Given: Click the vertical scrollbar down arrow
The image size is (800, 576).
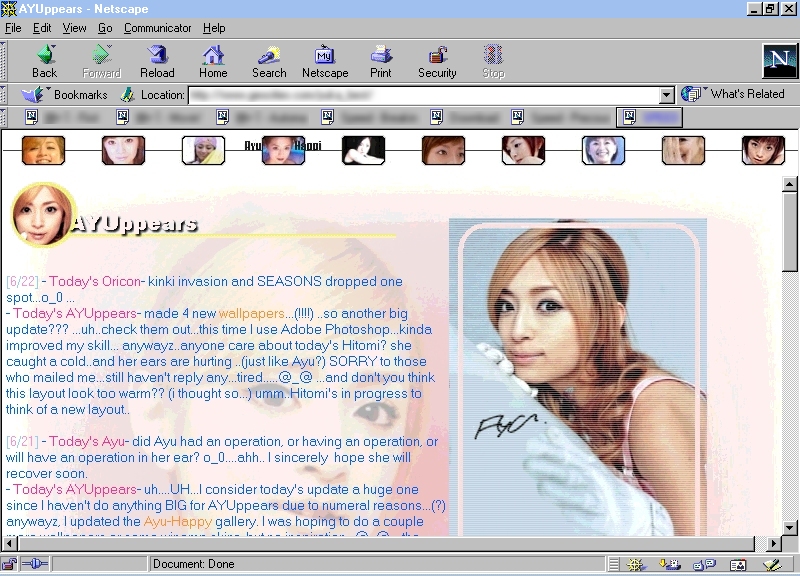Looking at the screenshot, I should 790,526.
